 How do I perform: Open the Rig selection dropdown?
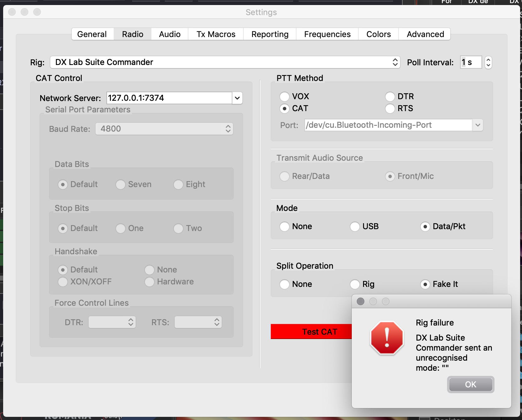pyautogui.click(x=225, y=62)
